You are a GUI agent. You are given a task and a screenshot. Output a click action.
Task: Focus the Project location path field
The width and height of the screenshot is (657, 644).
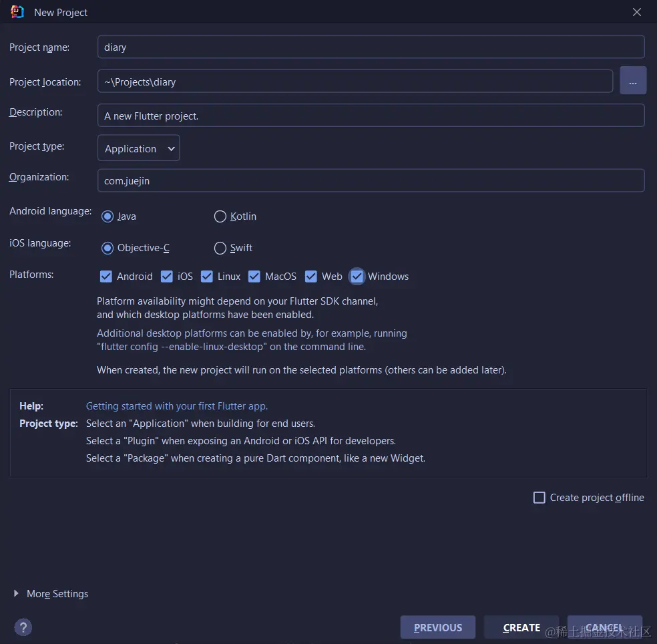[x=355, y=82]
